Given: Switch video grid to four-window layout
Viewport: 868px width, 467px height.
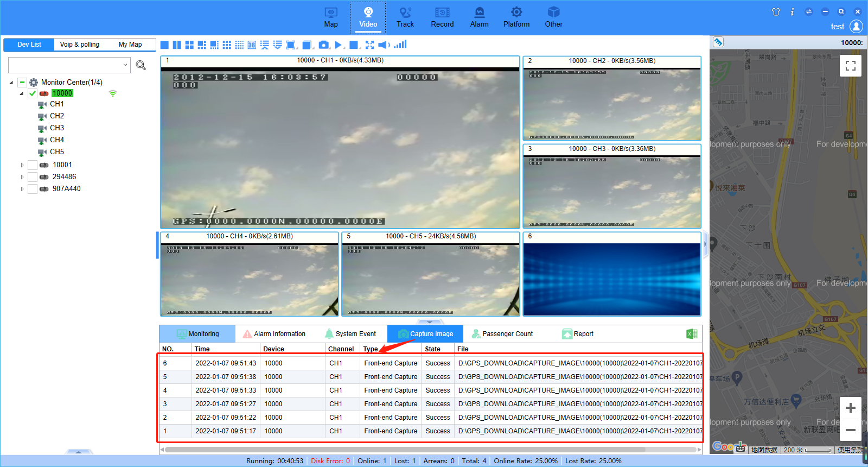Looking at the screenshot, I should (x=189, y=45).
